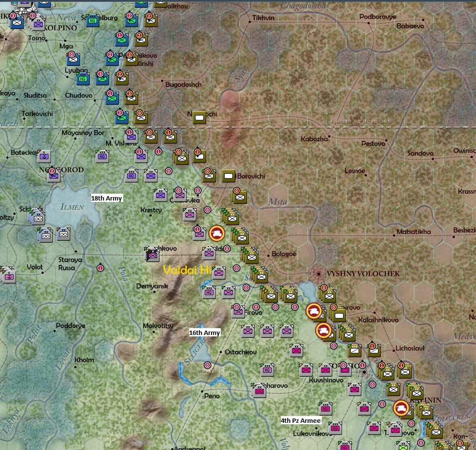Select Soviet XXX counter without badge near Lichoslavl

coord(355,350)
